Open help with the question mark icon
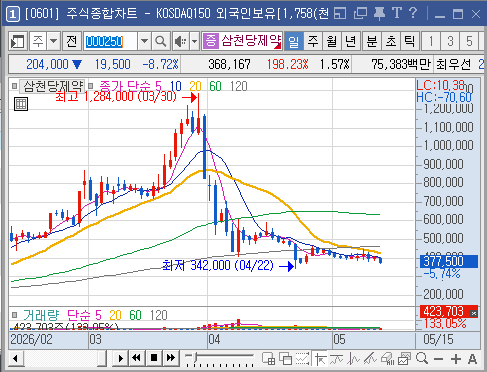487x372 pixels. click(413, 13)
